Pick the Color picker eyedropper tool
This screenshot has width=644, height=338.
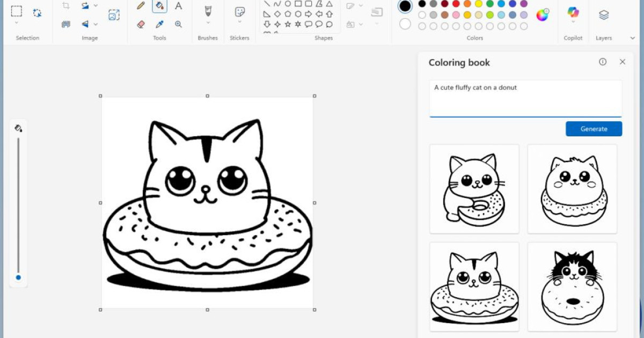(x=159, y=24)
